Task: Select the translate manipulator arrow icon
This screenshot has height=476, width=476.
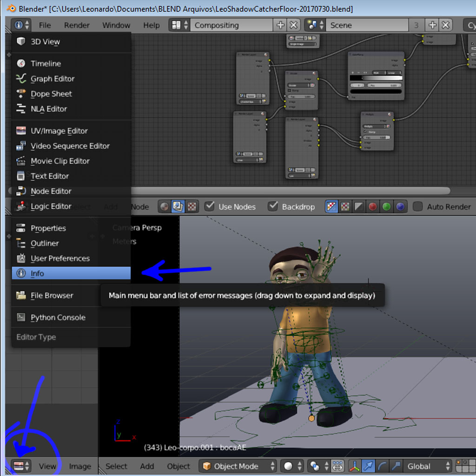Action: [x=369, y=466]
